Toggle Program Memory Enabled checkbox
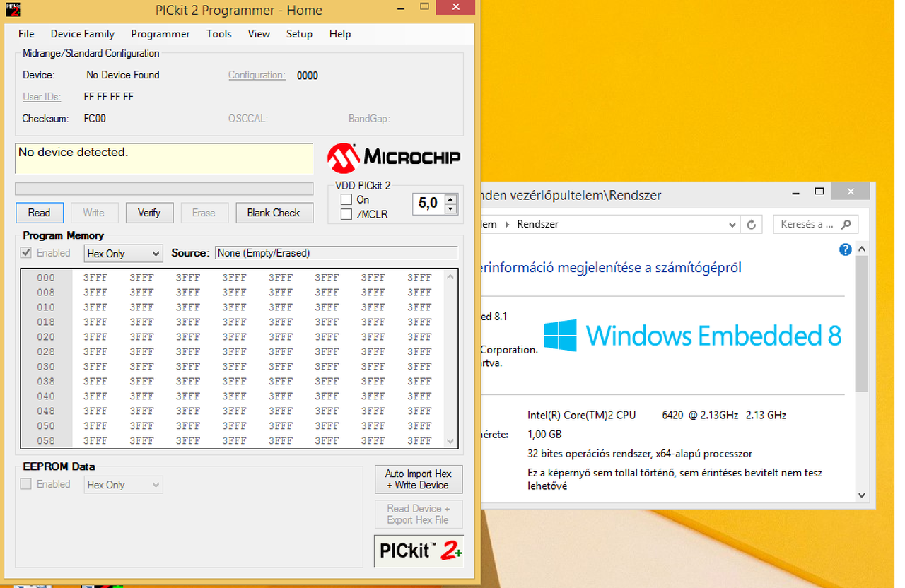Image resolution: width=905 pixels, height=588 pixels. [x=26, y=253]
